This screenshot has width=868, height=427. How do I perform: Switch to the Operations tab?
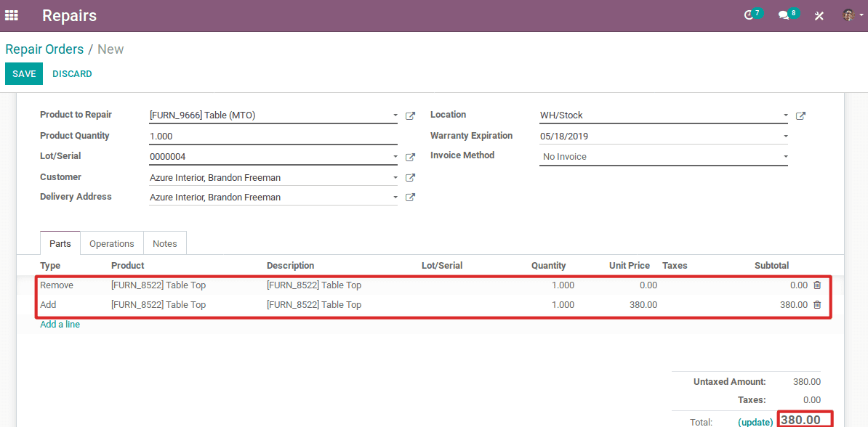coord(112,243)
